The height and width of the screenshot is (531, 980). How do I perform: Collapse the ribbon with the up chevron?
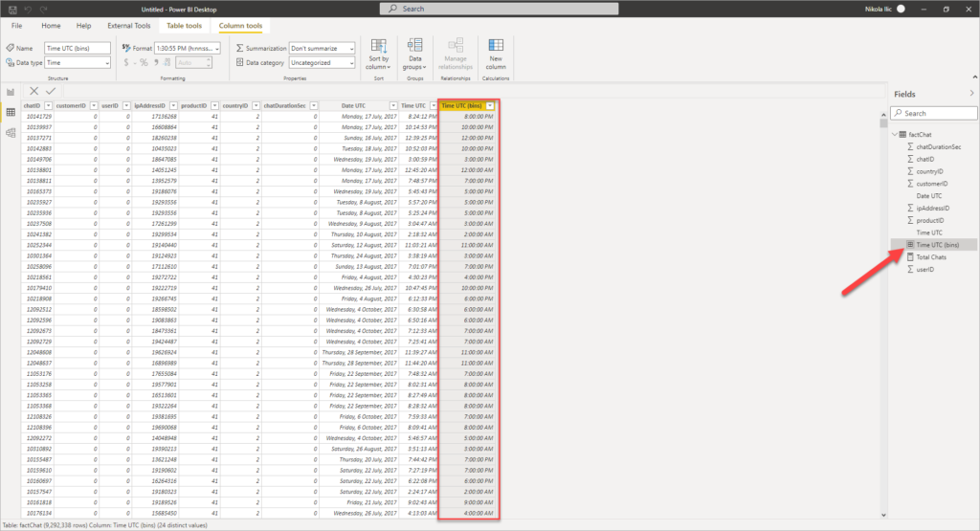click(x=975, y=77)
